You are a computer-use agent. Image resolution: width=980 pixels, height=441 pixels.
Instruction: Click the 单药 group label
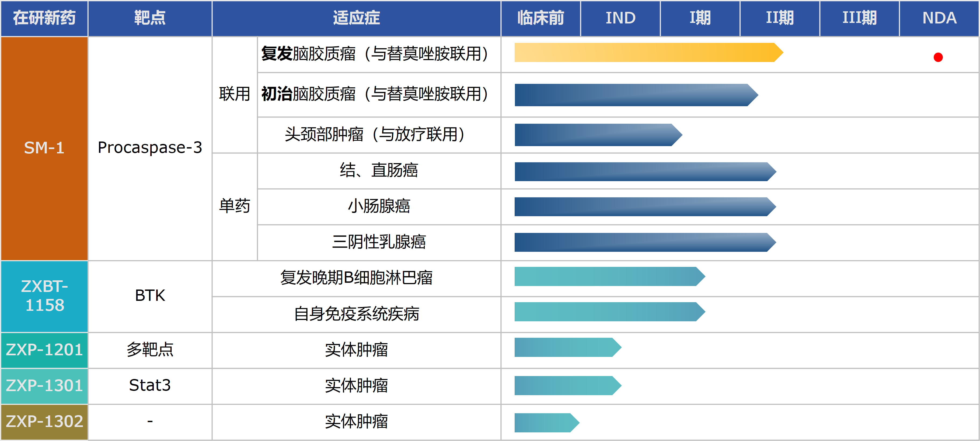pyautogui.click(x=234, y=206)
